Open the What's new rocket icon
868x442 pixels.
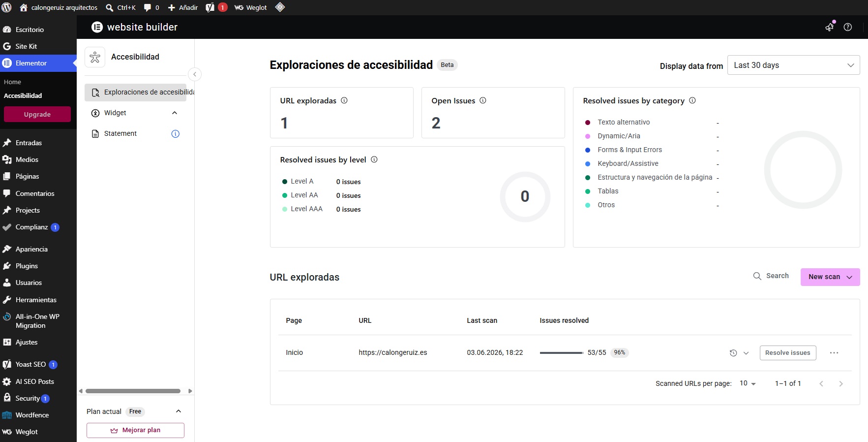[x=830, y=27]
